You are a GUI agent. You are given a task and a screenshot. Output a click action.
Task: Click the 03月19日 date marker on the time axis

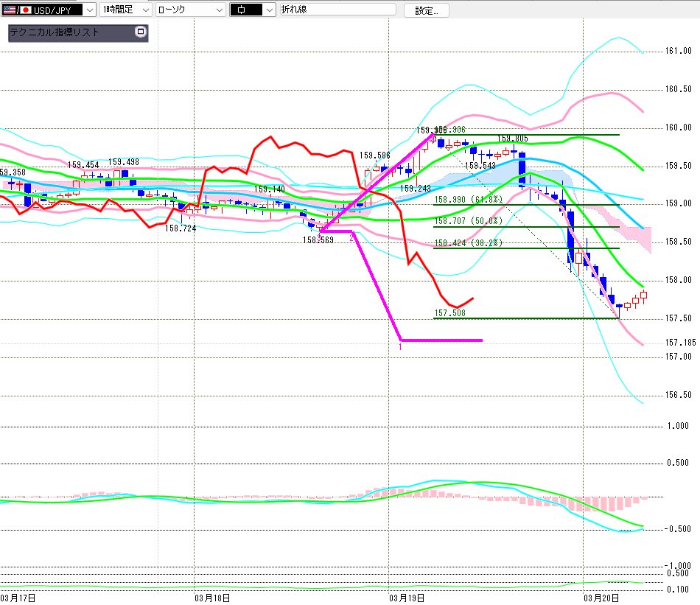point(405,597)
